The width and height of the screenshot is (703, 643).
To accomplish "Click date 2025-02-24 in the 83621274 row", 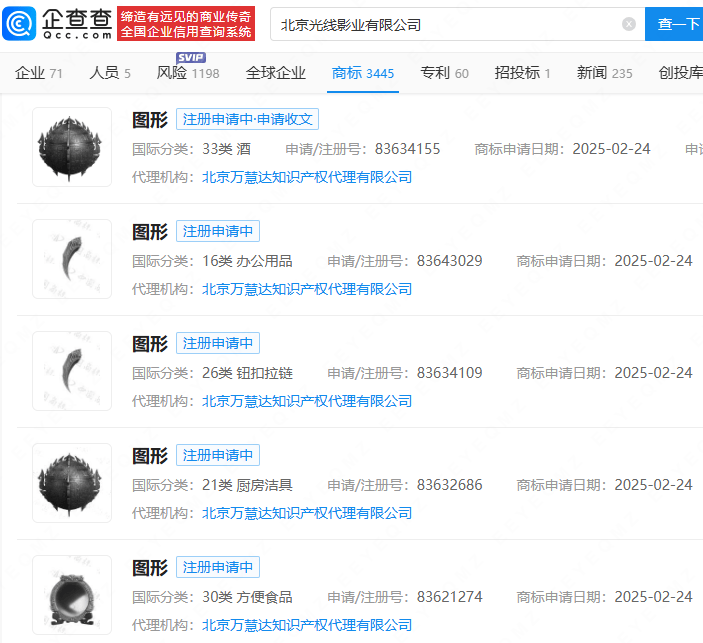I will pyautogui.click(x=654, y=597).
